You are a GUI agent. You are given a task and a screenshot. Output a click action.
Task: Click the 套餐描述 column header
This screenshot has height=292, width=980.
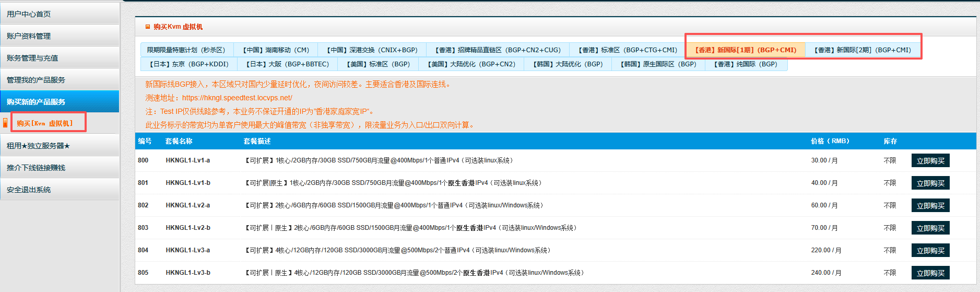(x=257, y=141)
